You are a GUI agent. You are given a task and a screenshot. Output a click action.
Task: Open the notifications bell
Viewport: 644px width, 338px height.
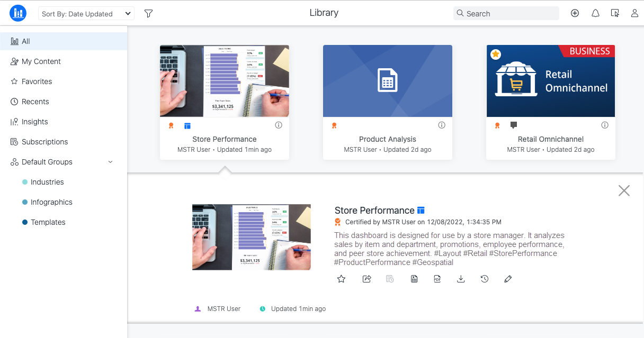(x=595, y=13)
